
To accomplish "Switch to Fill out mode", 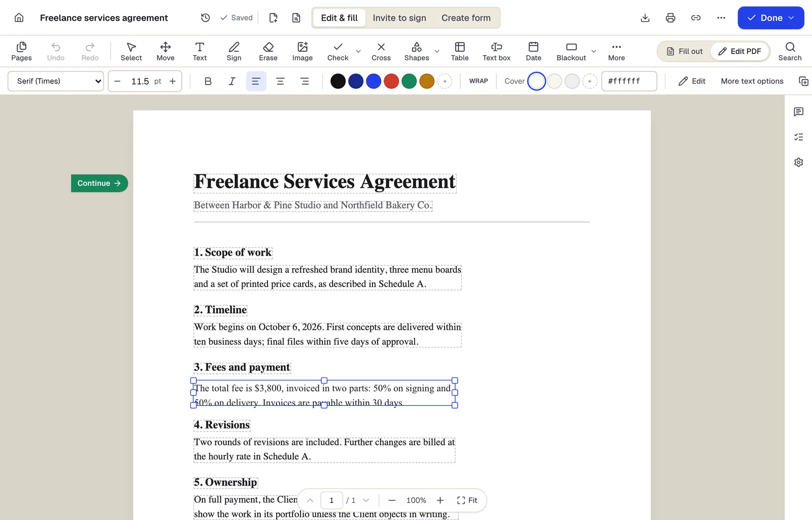I will click(685, 51).
